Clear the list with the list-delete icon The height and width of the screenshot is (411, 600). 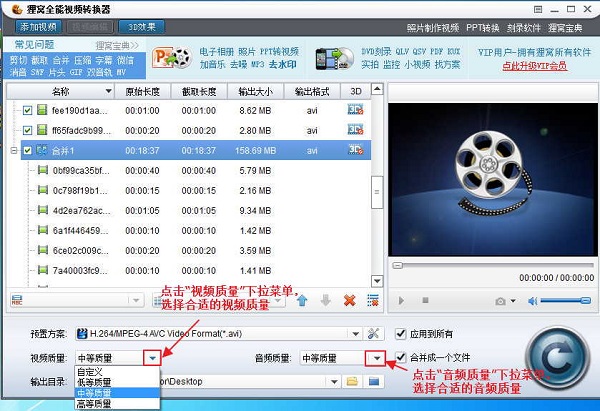point(373,300)
